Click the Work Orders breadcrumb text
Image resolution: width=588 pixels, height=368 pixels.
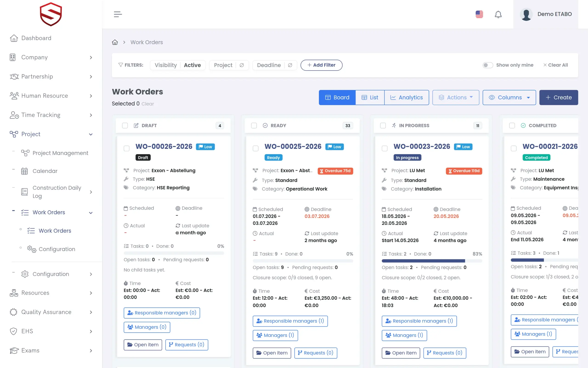tap(147, 42)
